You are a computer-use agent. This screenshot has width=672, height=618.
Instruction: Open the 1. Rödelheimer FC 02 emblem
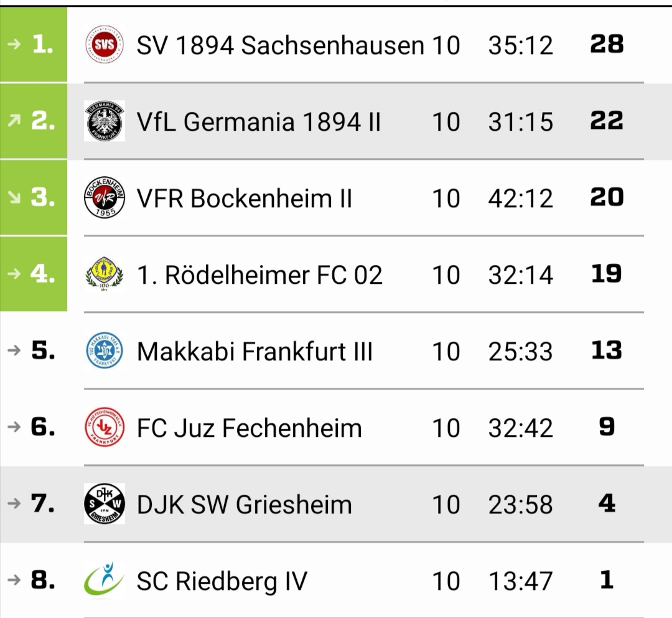(x=105, y=274)
